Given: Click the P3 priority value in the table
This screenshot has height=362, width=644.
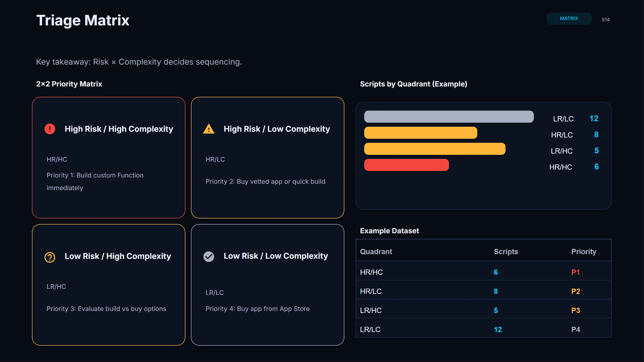Looking at the screenshot, I should [x=576, y=310].
